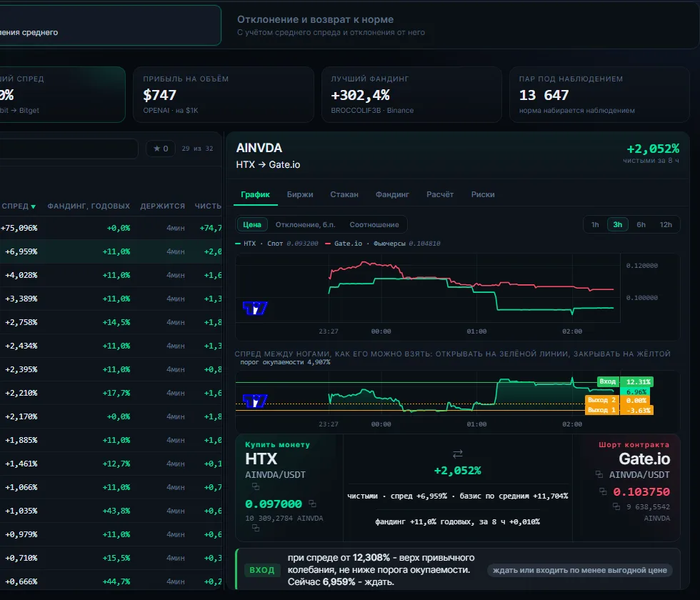This screenshot has height=600, width=700.
Task: Copy the HTX price 0.097000
Action: coord(313,504)
